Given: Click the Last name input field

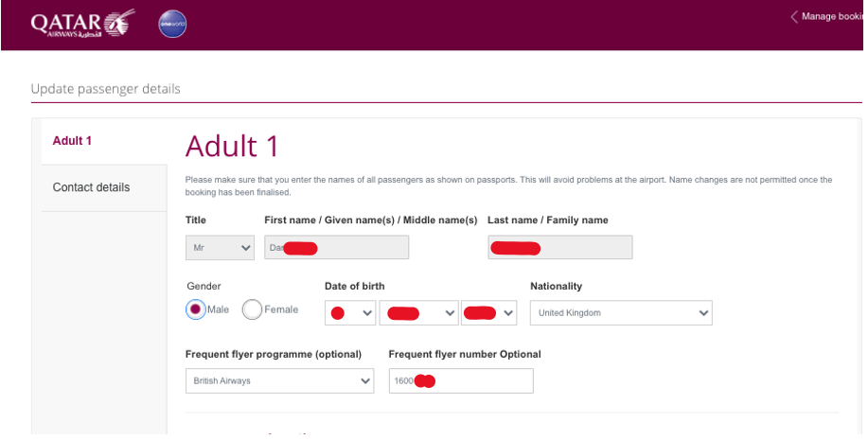Looking at the screenshot, I should [x=560, y=247].
